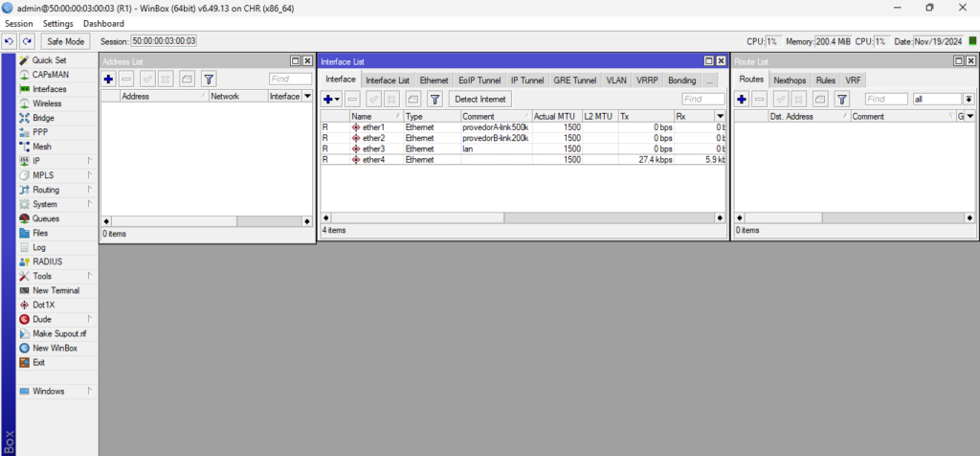
Task: Open Queues menu item
Action: tap(46, 219)
